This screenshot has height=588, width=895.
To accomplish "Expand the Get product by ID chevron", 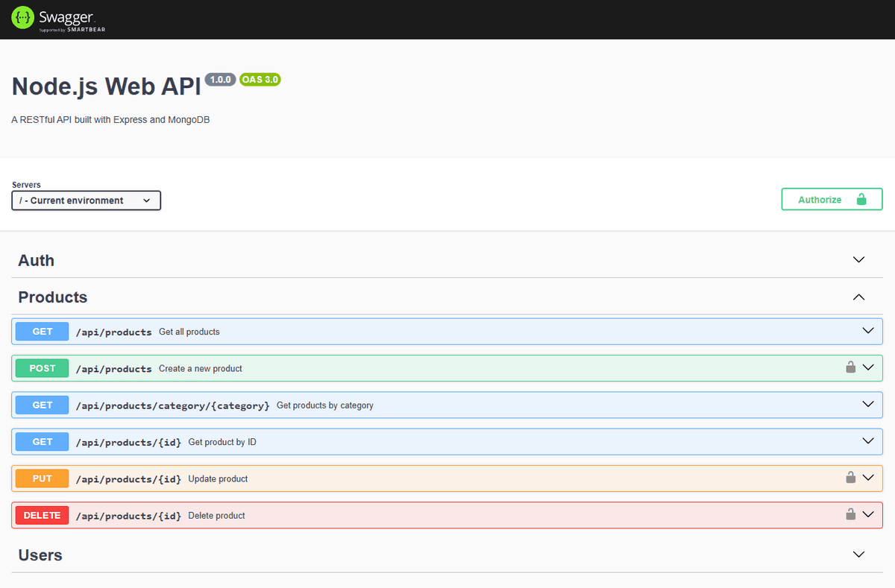I will 867,441.
